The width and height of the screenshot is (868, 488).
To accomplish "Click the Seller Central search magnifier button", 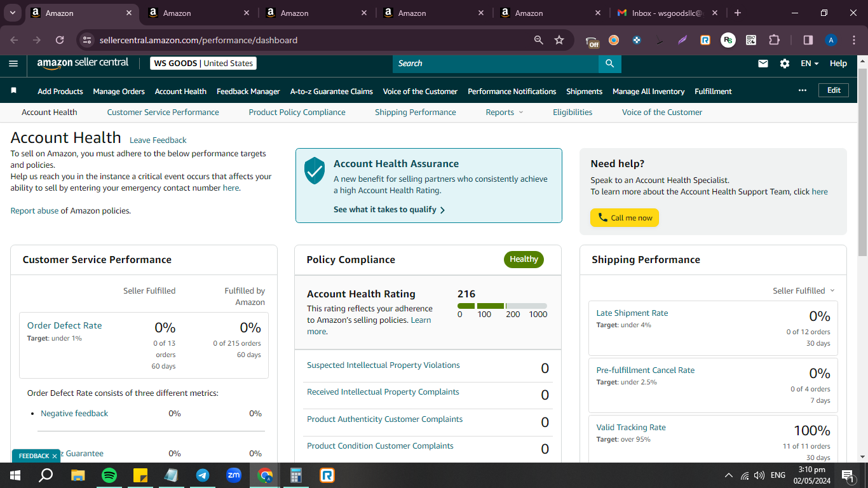I will tap(609, 64).
